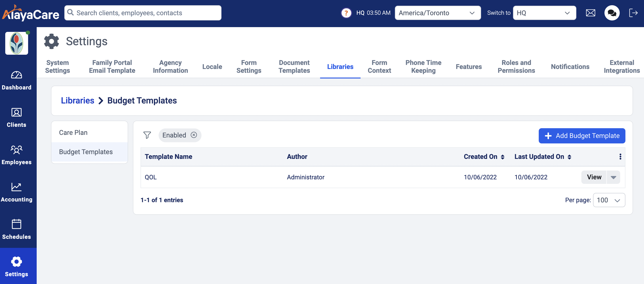This screenshot has width=644, height=284.
Task: Switch to Family Portal Email Template tab
Action: (112, 67)
